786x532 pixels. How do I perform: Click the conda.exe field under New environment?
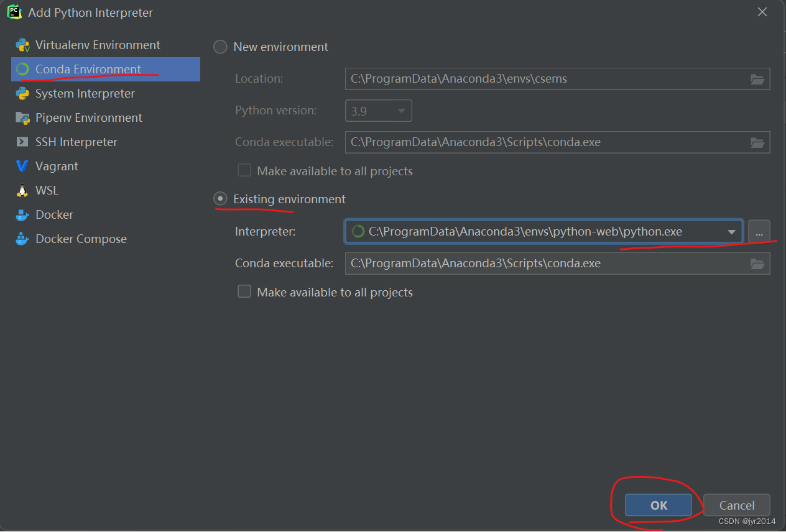[x=557, y=142]
